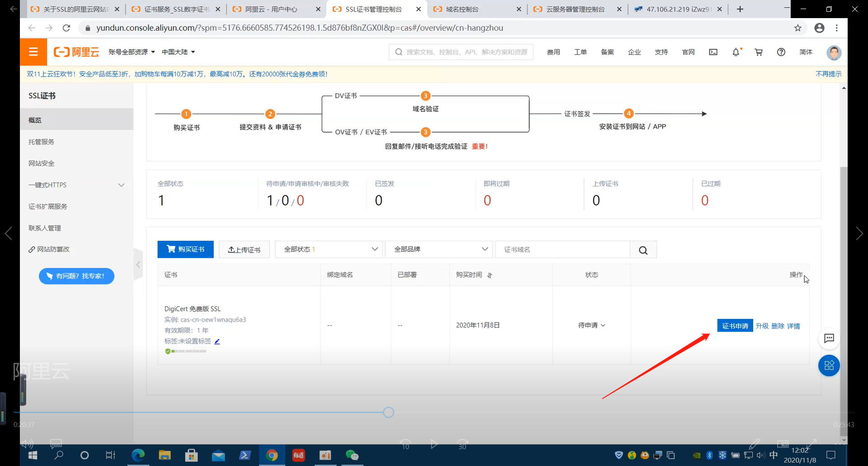
Task: Expand the 一键式HTTPS sidebar item
Action: click(x=76, y=185)
